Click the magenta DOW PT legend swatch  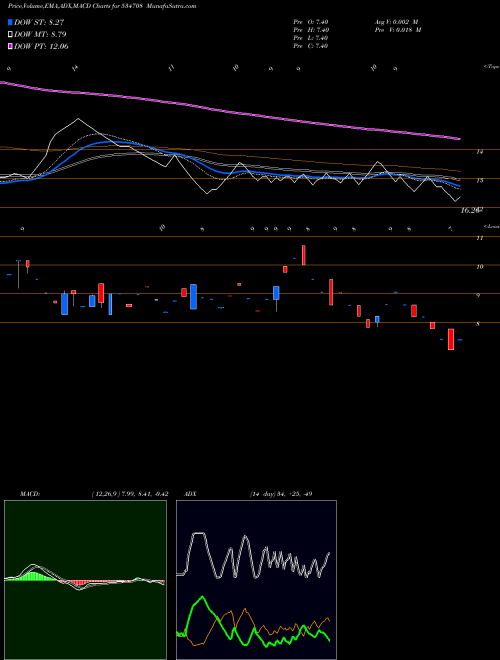10,46
